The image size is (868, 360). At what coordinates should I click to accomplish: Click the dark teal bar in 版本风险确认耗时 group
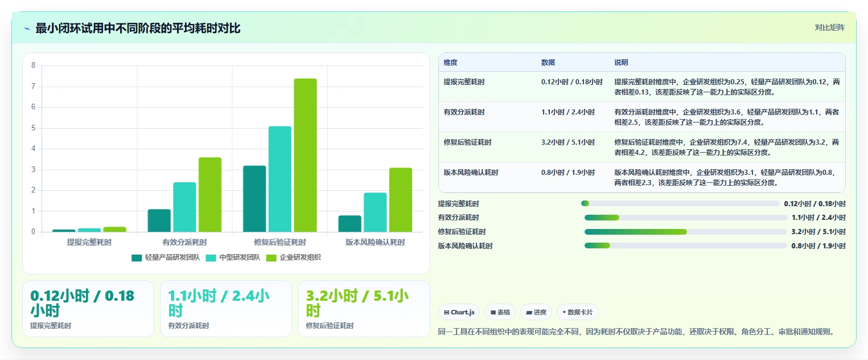350,224
